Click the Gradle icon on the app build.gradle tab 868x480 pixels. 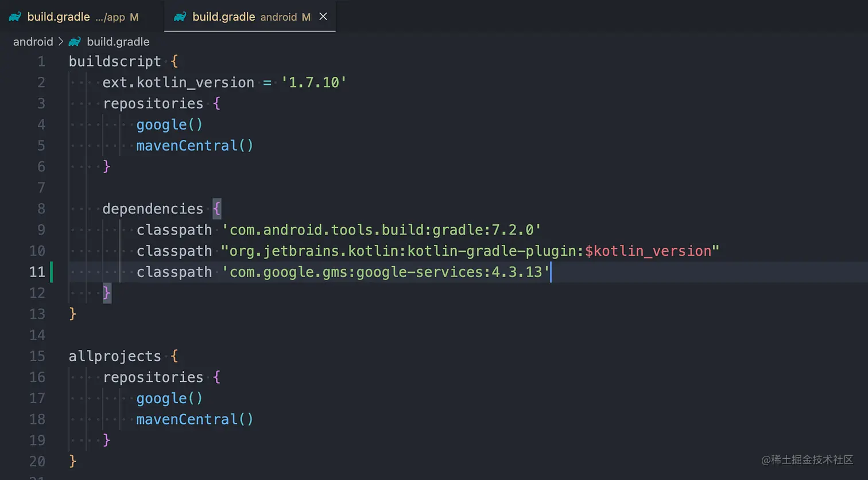click(15, 17)
